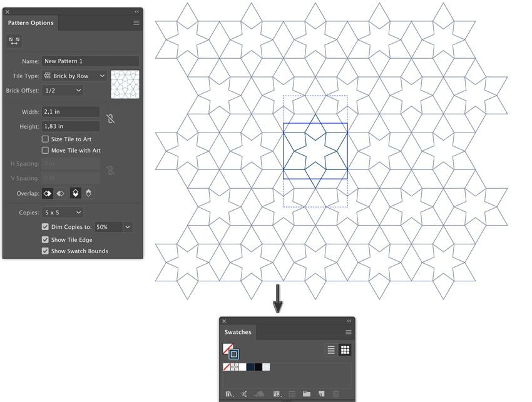The width and height of the screenshot is (532, 402).
Task: Click the Pattern Tile Tool icon
Action: click(13, 40)
